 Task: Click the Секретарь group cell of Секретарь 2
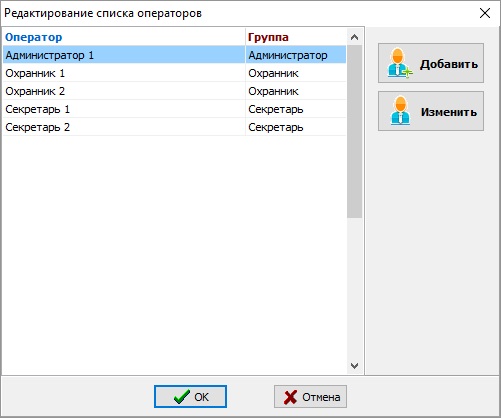296,127
